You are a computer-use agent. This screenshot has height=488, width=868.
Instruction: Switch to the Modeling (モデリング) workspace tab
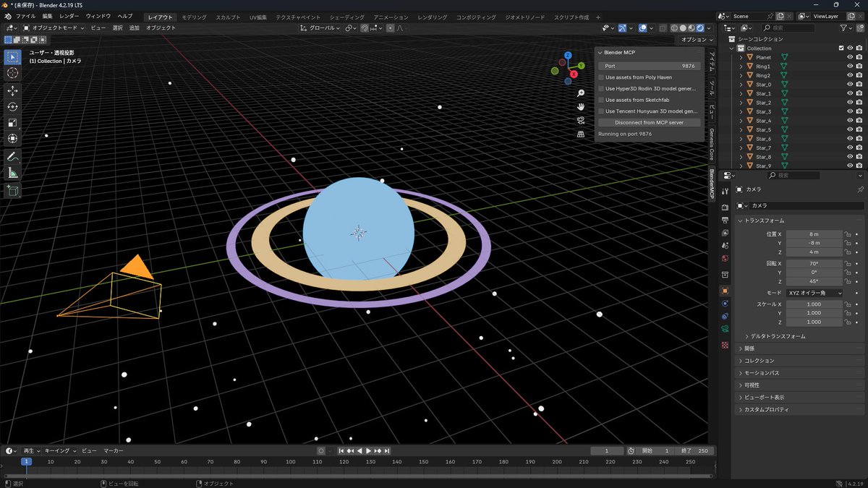[x=194, y=17]
